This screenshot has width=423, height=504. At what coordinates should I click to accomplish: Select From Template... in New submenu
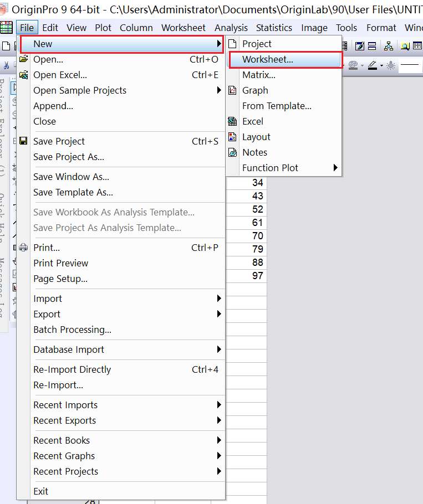284,106
